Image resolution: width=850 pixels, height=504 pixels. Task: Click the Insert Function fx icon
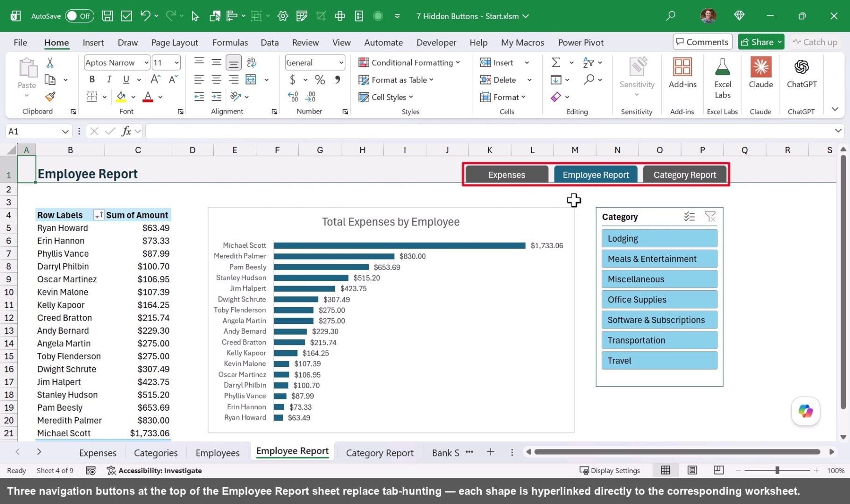126,131
